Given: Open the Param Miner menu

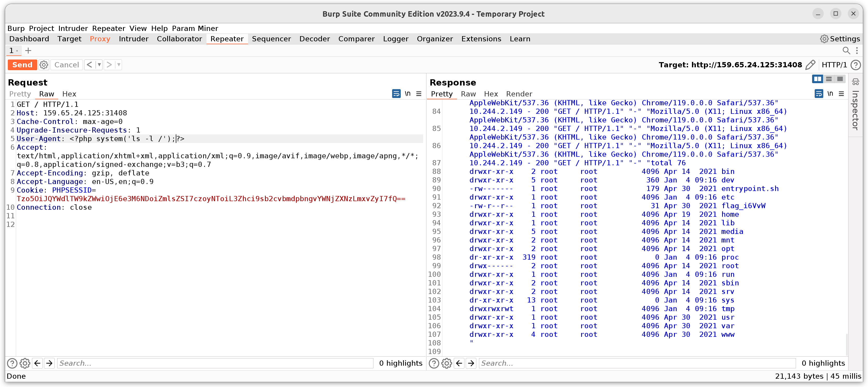Looking at the screenshot, I should click(195, 28).
